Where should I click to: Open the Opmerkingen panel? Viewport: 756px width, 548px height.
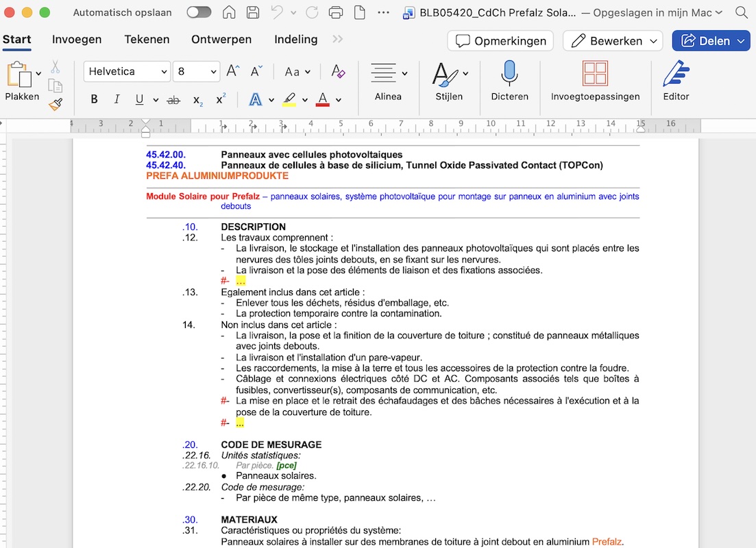pos(500,40)
